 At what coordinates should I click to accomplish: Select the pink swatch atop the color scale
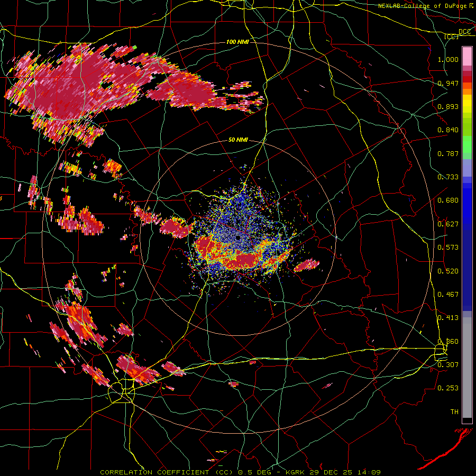tap(467, 57)
